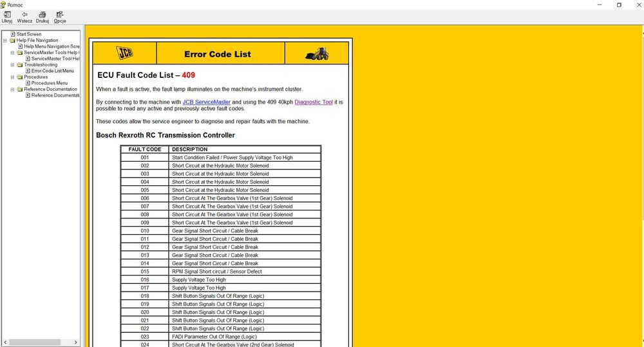Open the Start Screen tree item
The image size is (644, 347).
point(29,34)
